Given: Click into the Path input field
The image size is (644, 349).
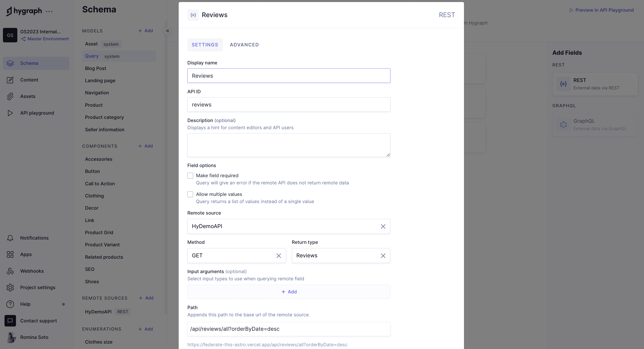Looking at the screenshot, I should pos(289,329).
